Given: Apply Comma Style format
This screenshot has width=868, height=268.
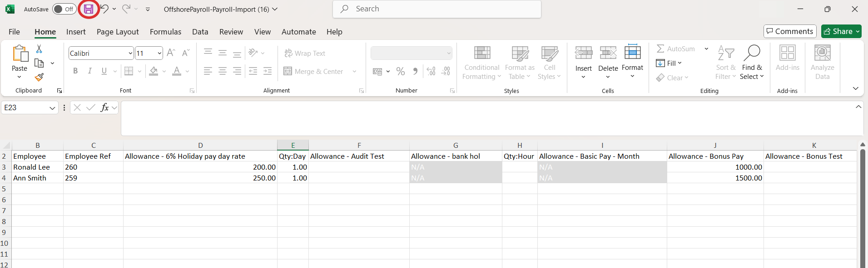Looking at the screenshot, I should tap(415, 71).
